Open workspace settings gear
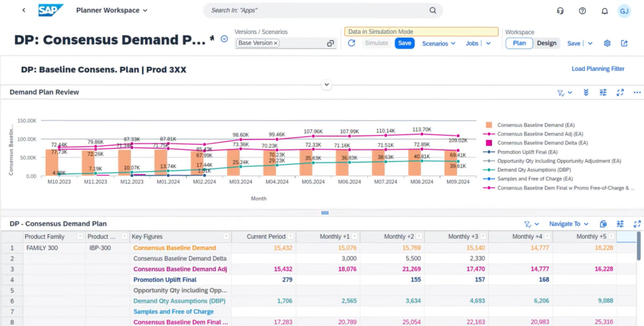Screen dimensions: 644x326 click(608, 43)
